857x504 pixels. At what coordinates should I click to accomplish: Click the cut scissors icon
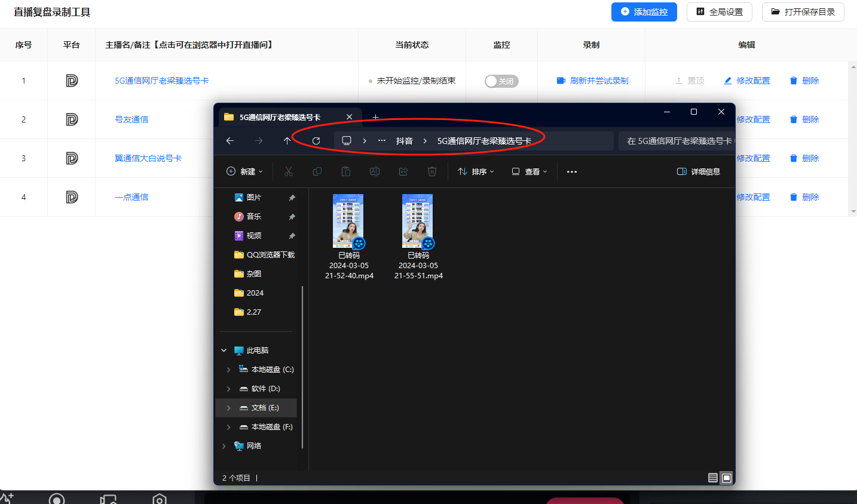289,171
